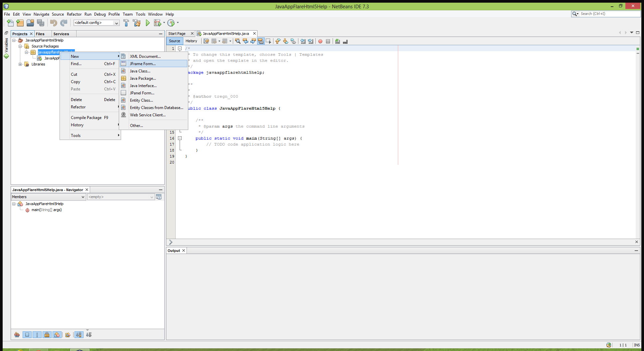Viewport: 644px width, 351px height.
Task: Expand the Libraries tree node
Action: pos(20,64)
